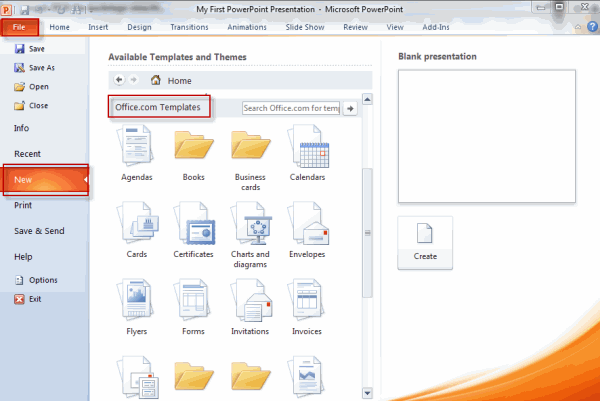The height and width of the screenshot is (401, 600).
Task: Switch to the Transitions ribbon tab
Action: click(x=189, y=27)
